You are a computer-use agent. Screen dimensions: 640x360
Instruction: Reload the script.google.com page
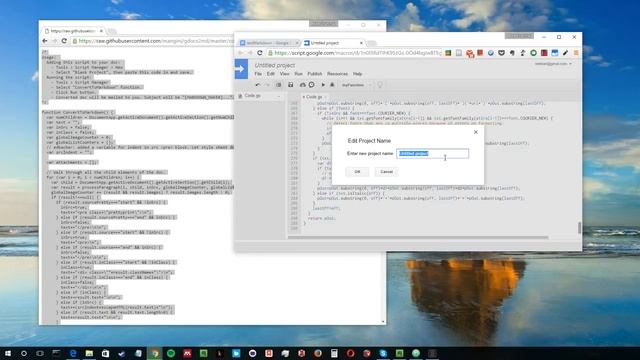(260, 53)
